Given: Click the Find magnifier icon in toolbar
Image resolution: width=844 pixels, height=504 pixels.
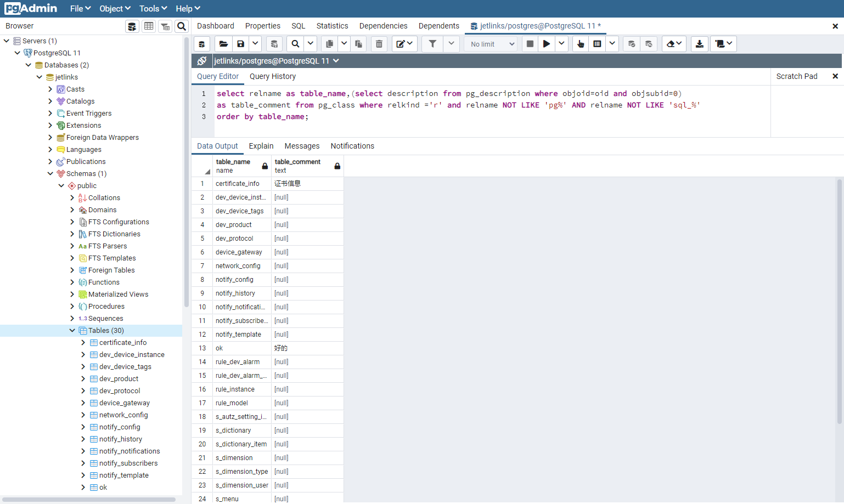Looking at the screenshot, I should coord(296,44).
